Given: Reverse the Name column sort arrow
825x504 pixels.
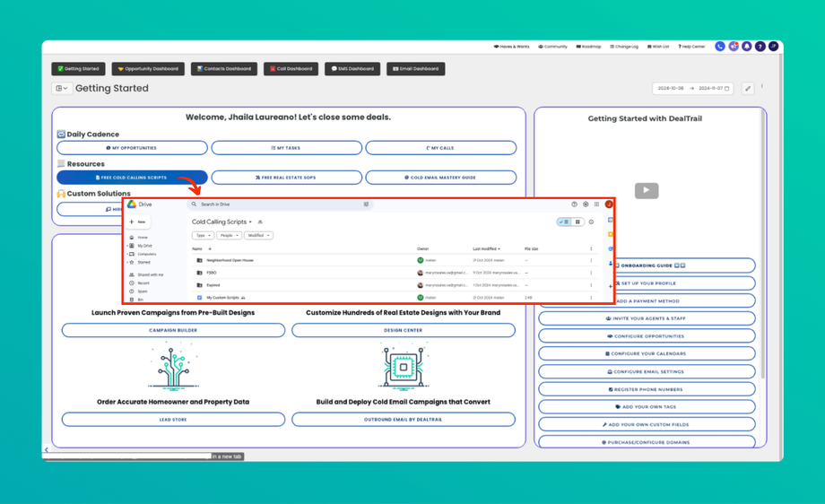Looking at the screenshot, I should pyautogui.click(x=210, y=248).
